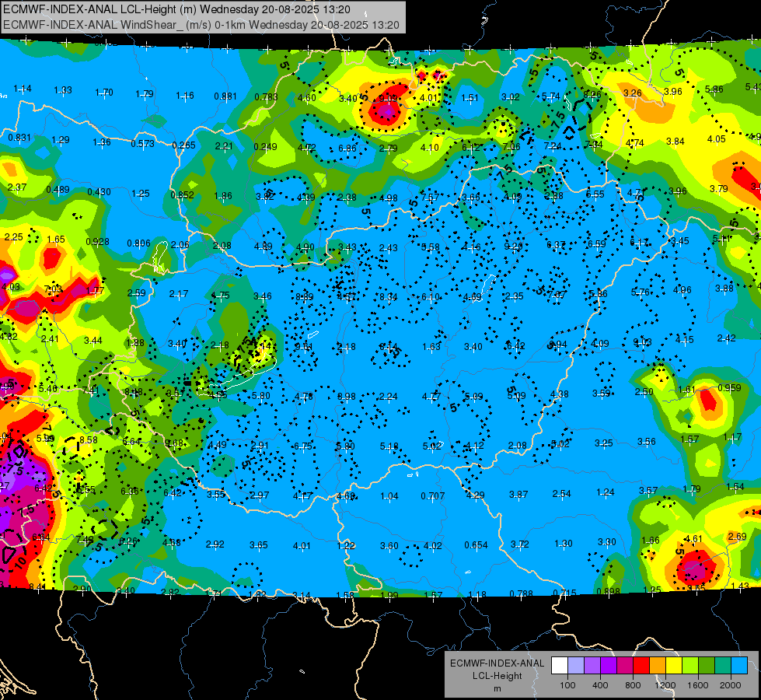Click the red legend swatch
The width and height of the screenshot is (761, 700).
pos(641,666)
